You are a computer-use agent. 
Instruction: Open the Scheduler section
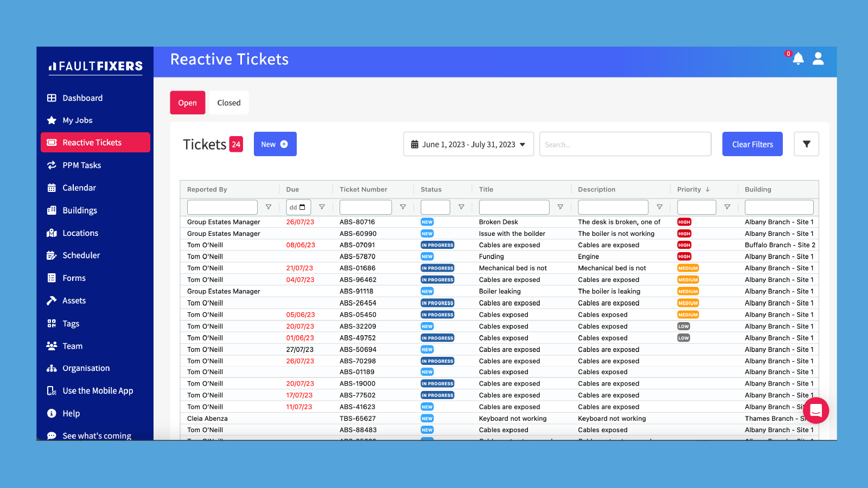pos(81,255)
